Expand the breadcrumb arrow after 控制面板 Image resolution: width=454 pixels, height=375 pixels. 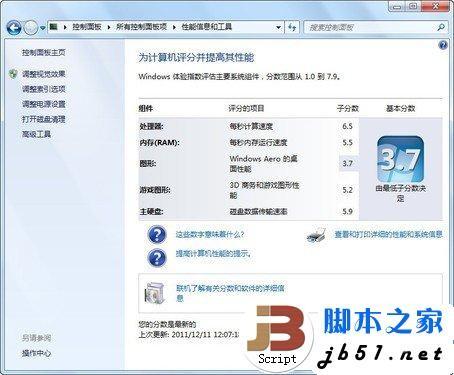pos(109,27)
